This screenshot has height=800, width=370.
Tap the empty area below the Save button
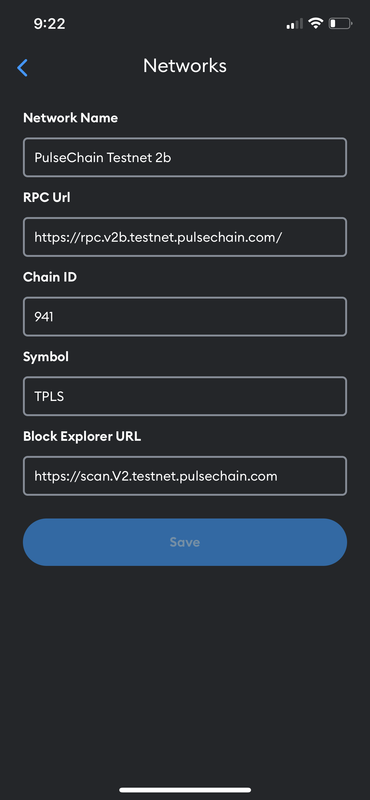[185, 673]
